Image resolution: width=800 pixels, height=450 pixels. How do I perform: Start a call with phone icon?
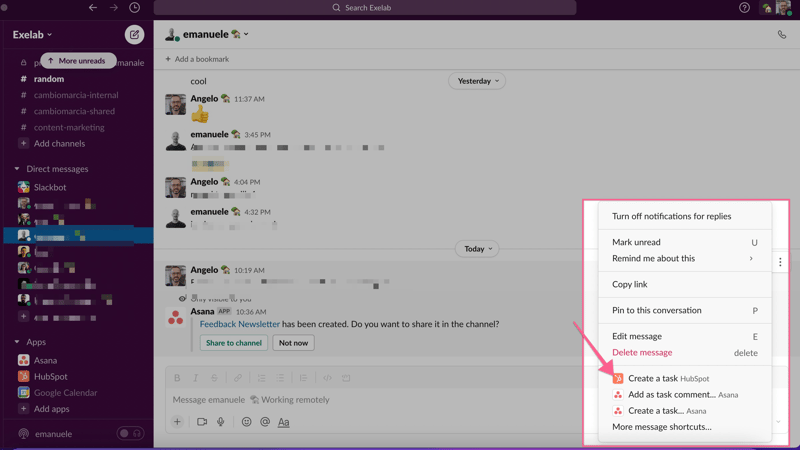point(782,35)
